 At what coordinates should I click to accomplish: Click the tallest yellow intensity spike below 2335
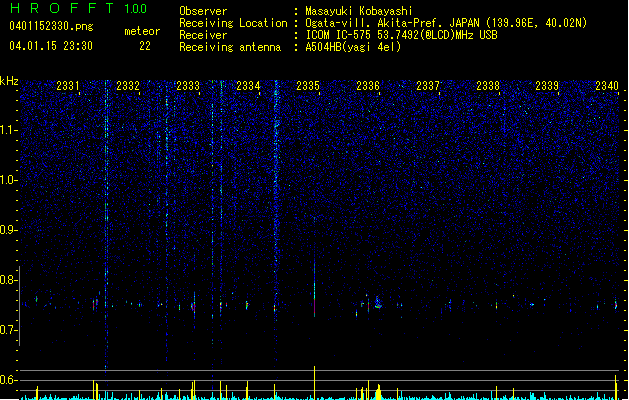(x=314, y=383)
